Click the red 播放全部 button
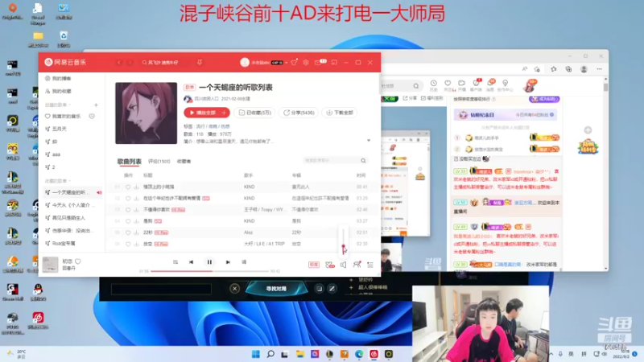 (202, 113)
